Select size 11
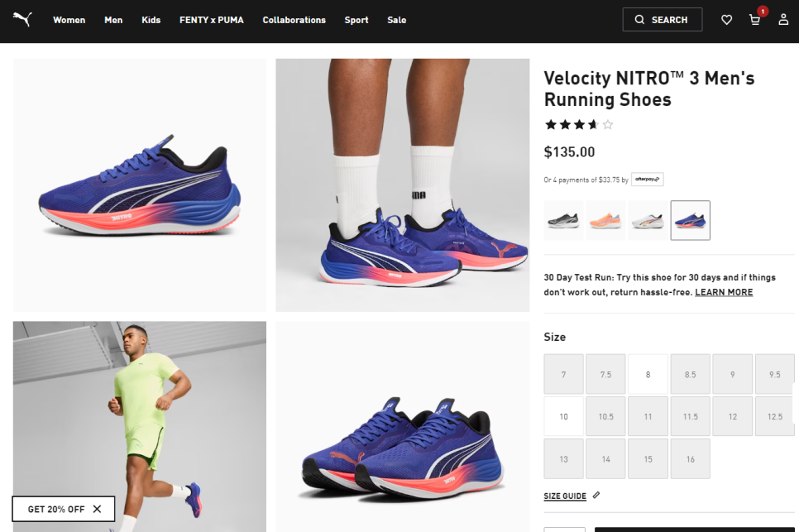The image size is (799, 532). click(648, 416)
